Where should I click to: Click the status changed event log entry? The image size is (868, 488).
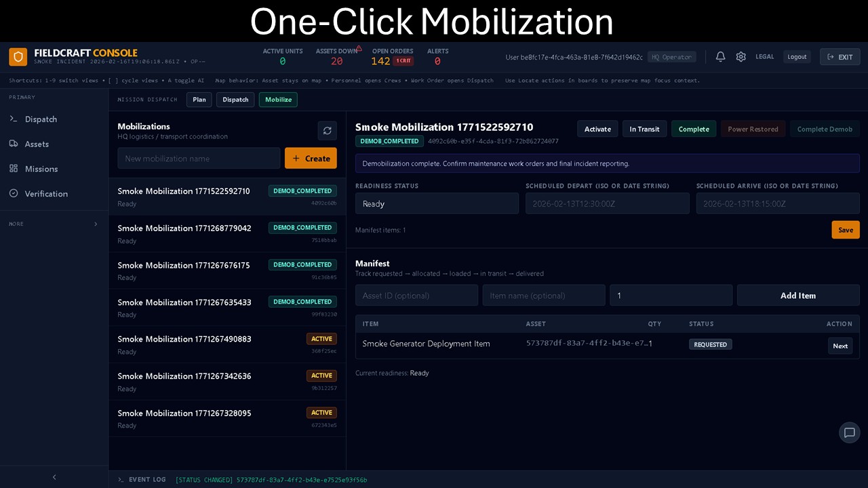point(271,480)
